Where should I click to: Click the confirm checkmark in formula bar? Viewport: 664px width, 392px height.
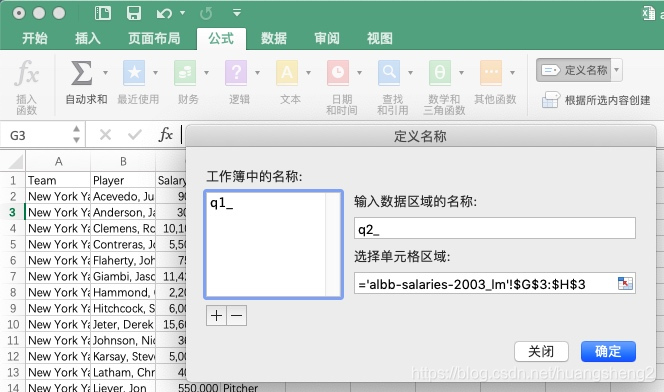[135, 135]
